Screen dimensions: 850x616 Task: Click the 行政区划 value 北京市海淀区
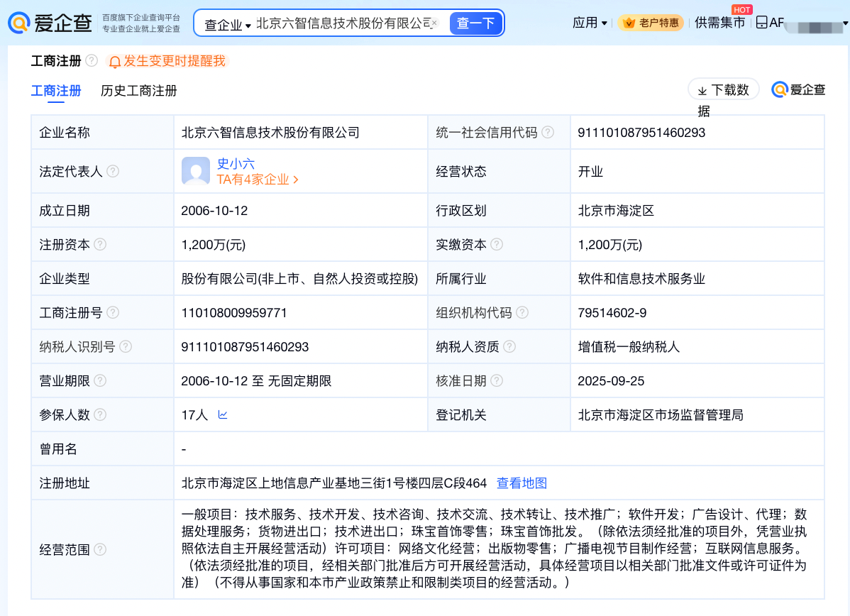click(616, 211)
